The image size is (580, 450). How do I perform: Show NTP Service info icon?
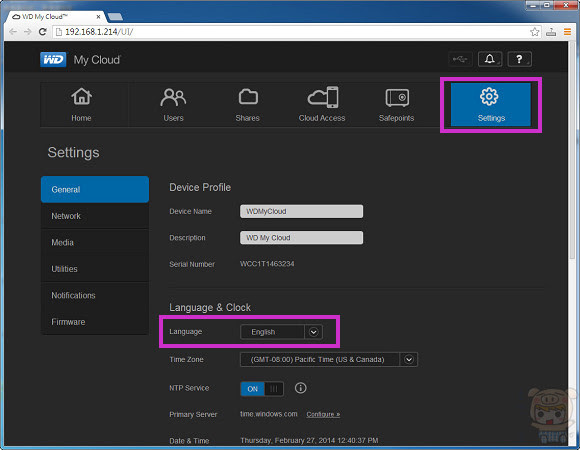pos(300,388)
